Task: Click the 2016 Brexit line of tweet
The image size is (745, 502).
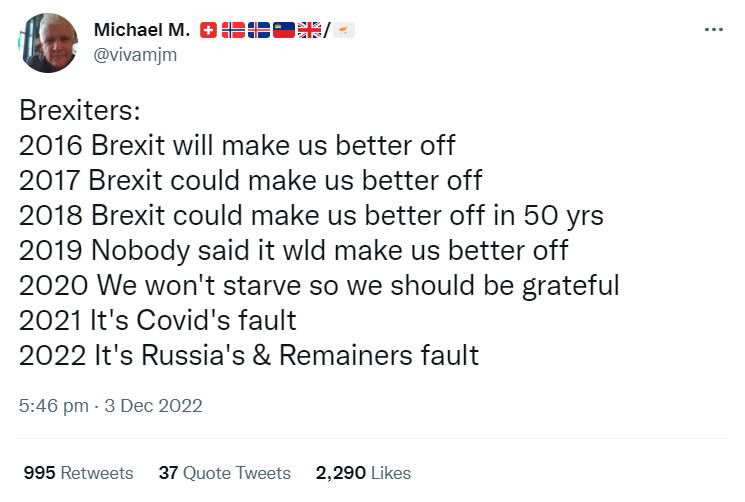Action: (237, 146)
